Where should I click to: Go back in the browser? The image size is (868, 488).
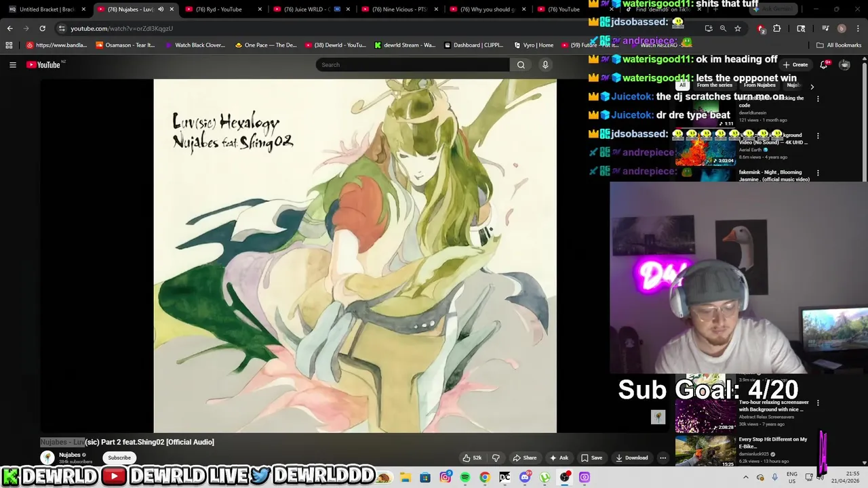click(x=9, y=28)
